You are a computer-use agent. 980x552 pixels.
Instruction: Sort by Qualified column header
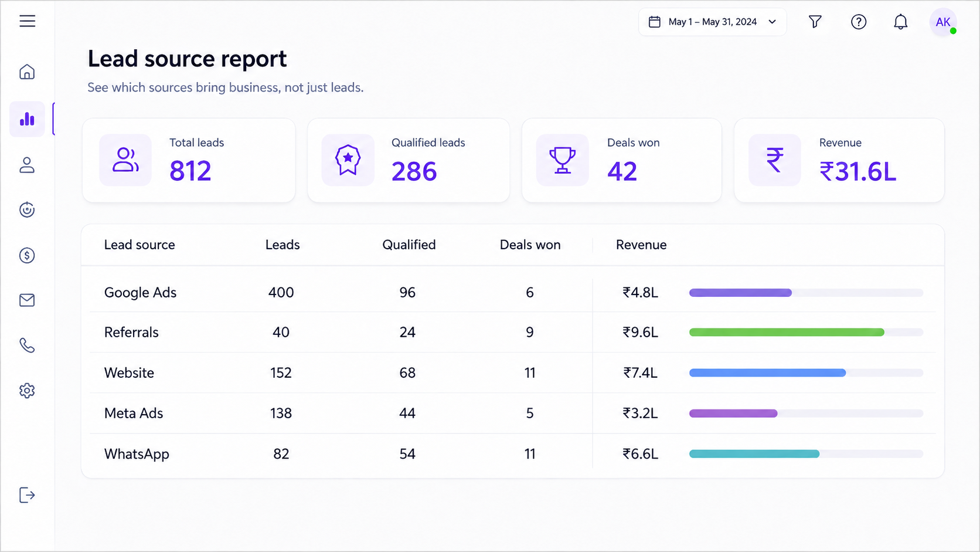tap(409, 245)
